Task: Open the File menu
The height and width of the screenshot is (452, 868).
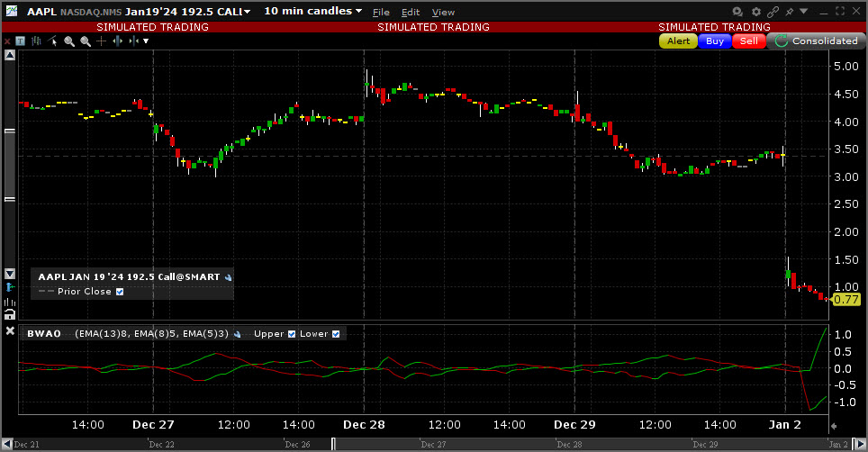Action: (x=381, y=13)
